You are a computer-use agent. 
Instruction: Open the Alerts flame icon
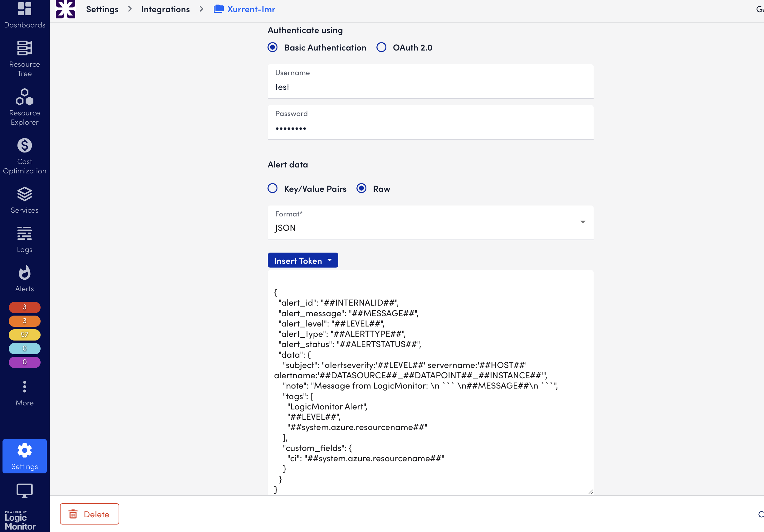coord(25,278)
